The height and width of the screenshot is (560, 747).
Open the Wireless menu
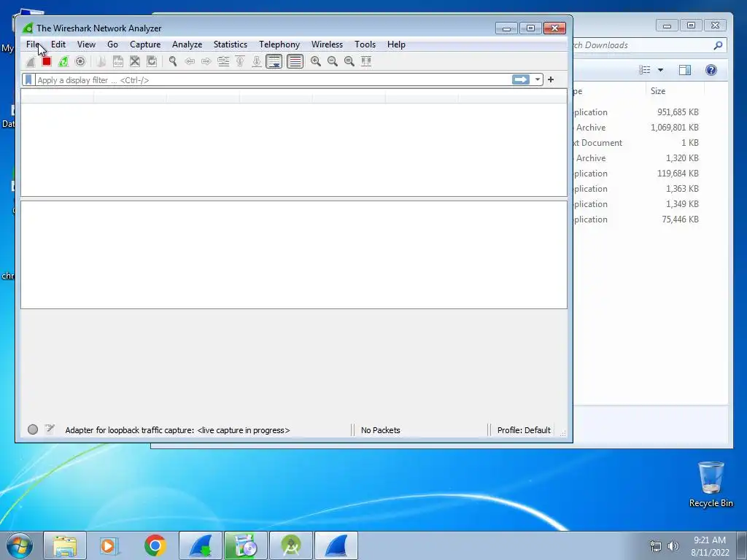click(327, 44)
